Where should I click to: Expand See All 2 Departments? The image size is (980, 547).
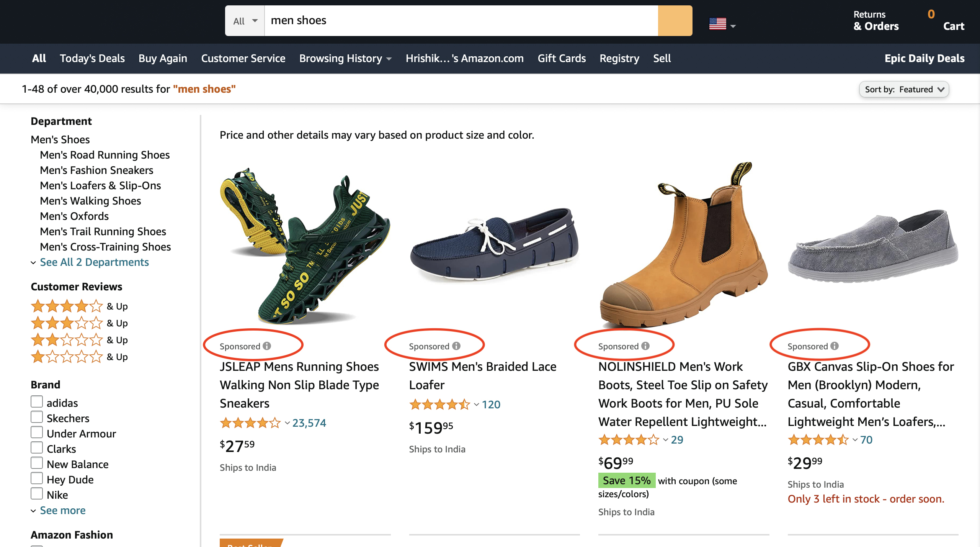tap(94, 262)
